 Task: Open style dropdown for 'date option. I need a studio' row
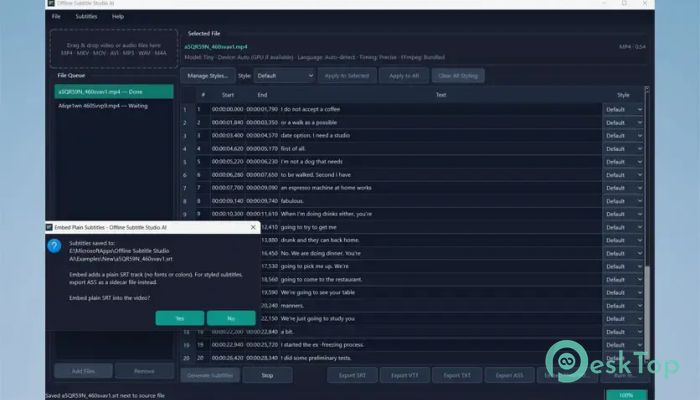(x=623, y=136)
